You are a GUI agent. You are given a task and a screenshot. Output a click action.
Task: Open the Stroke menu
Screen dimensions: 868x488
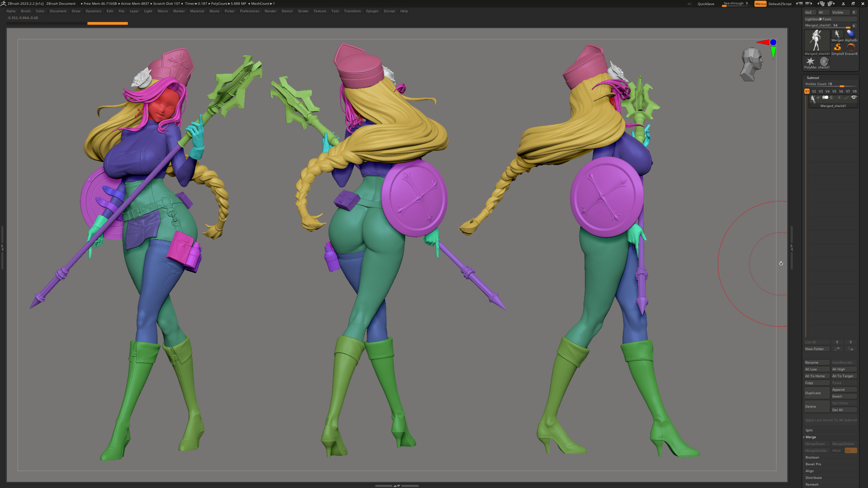pos(302,11)
